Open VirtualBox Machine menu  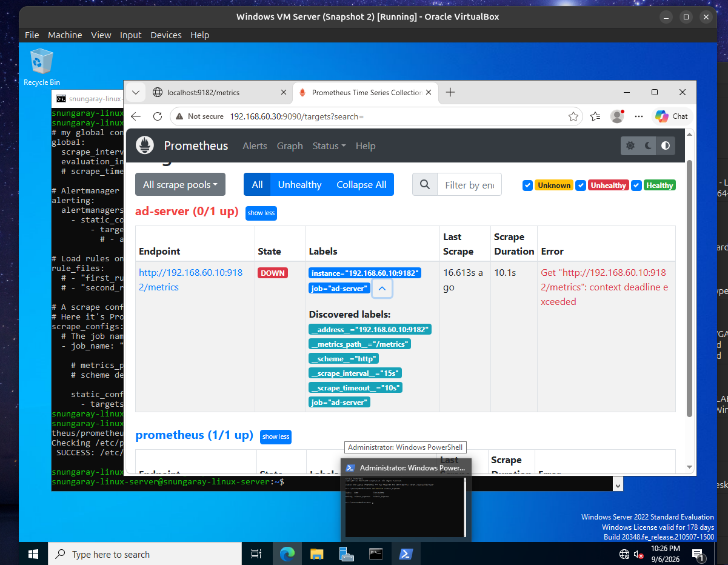65,35
